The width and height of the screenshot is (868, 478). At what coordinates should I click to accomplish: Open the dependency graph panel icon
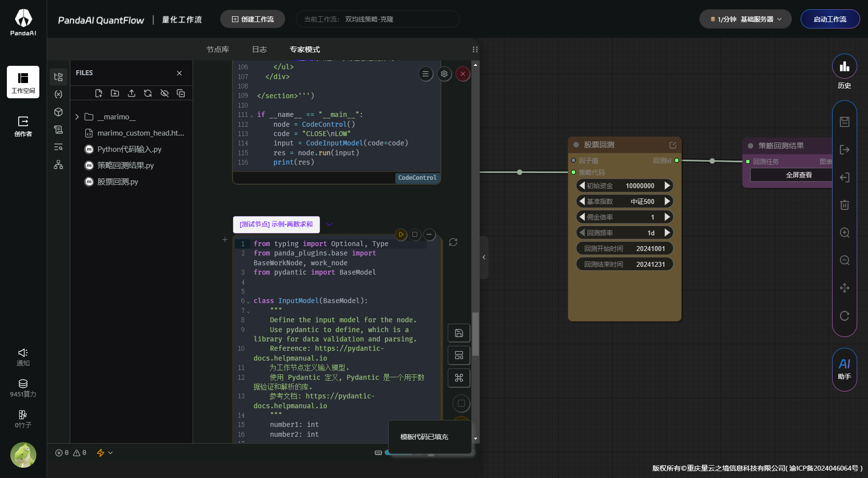(x=58, y=165)
